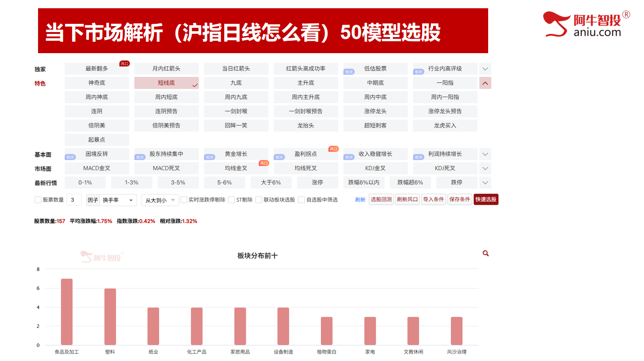Select the 跌停 filter
This screenshot has height=361, width=644.
coord(457,182)
